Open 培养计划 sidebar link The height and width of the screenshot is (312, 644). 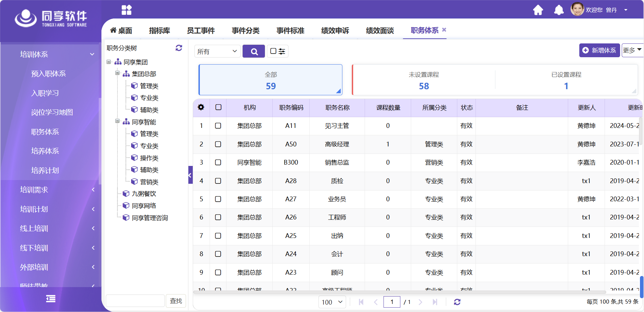point(45,171)
